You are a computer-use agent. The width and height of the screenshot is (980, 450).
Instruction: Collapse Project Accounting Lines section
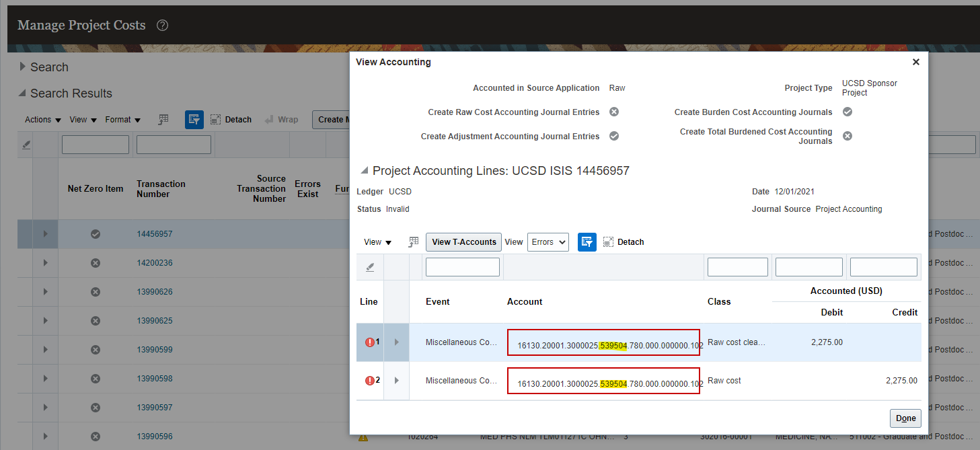pyautogui.click(x=365, y=171)
